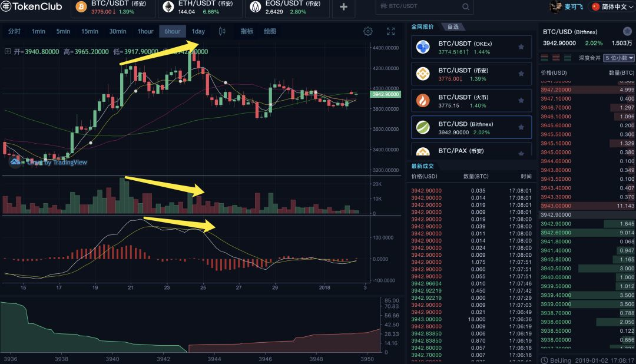Click the 3947.20000 ask price row
The image size is (636, 364).
587,90
